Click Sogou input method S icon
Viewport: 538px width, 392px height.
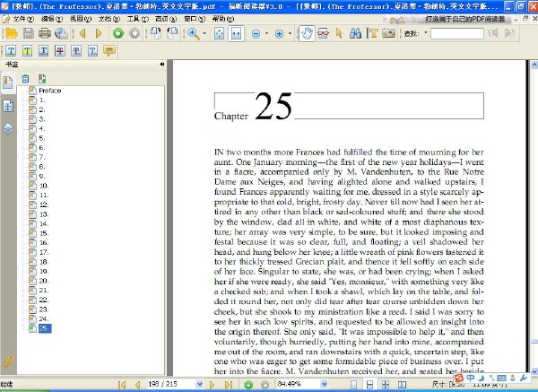[x=459, y=379]
